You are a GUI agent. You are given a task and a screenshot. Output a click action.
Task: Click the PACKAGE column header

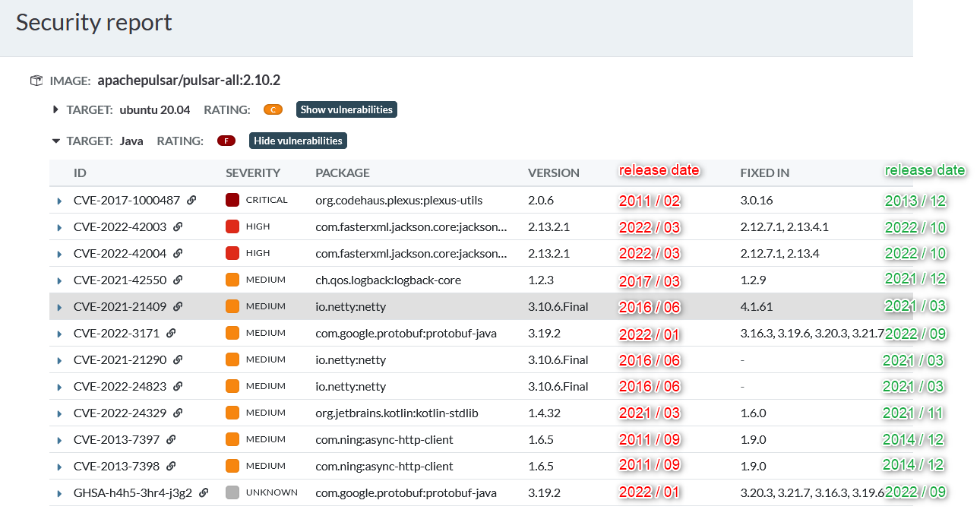pos(343,173)
